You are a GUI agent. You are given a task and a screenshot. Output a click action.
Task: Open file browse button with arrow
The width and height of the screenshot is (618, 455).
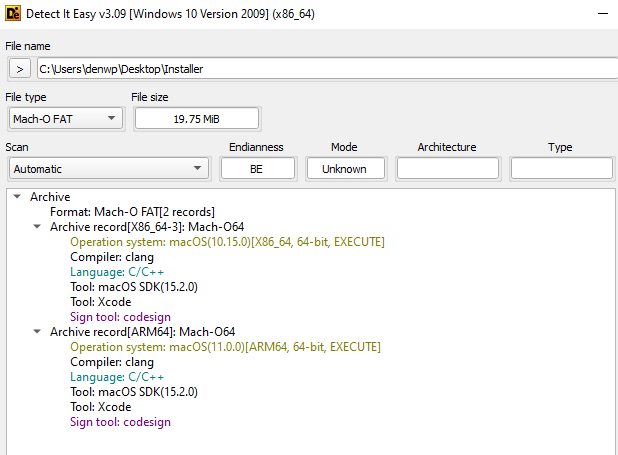click(20, 69)
